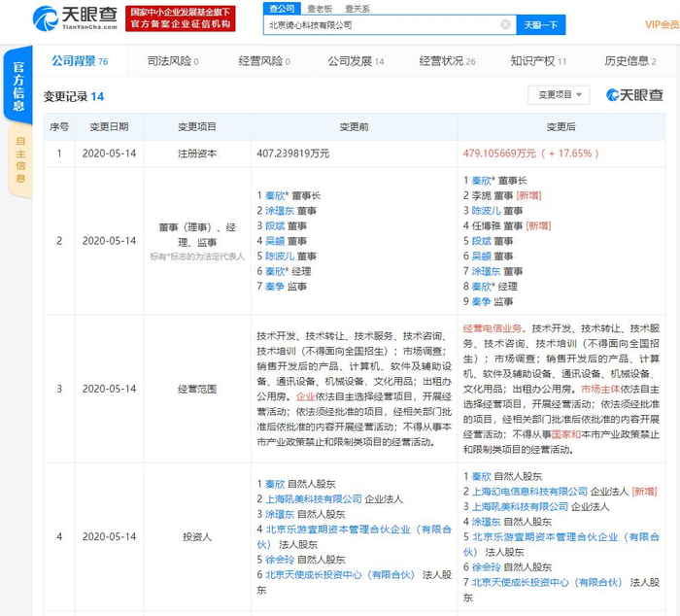Click the 天眼查 watermark logo beside 变更项目

point(635,95)
